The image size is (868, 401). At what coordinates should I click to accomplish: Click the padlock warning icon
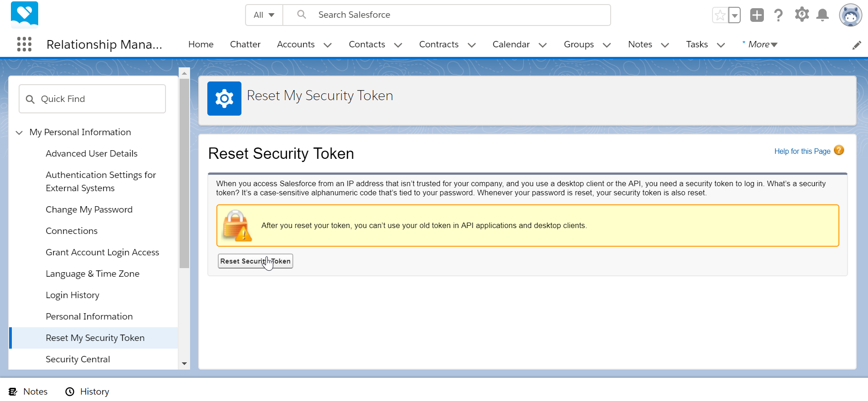tap(236, 225)
